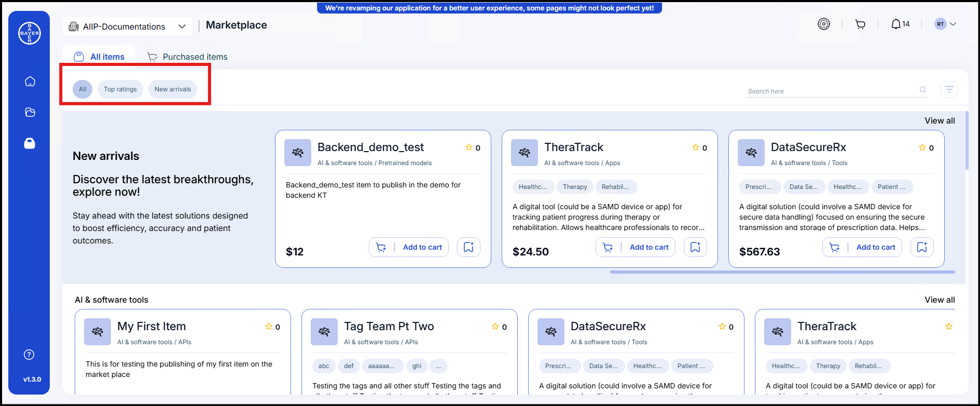Click the search magnifier icon
The height and width of the screenshot is (406, 980).
[x=923, y=90]
